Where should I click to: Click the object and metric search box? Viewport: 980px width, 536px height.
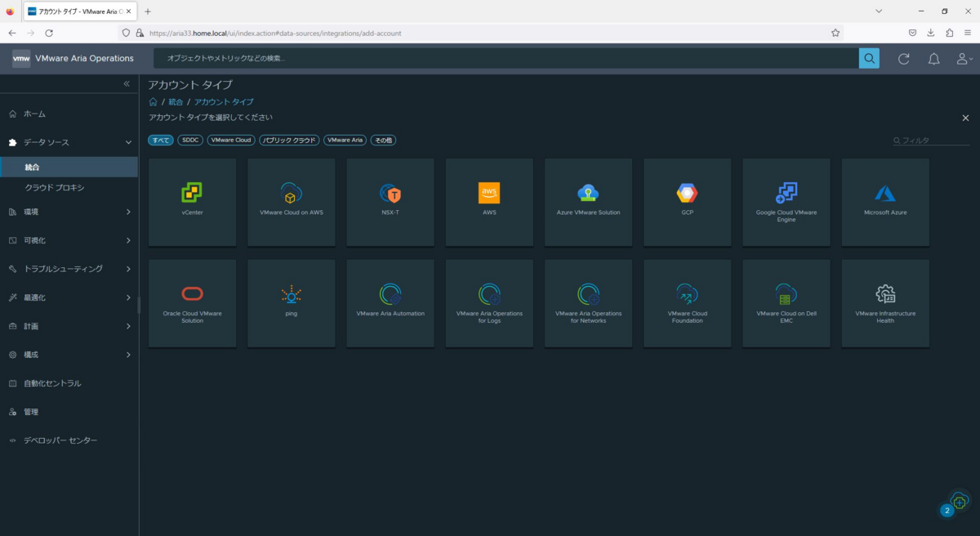(x=506, y=58)
